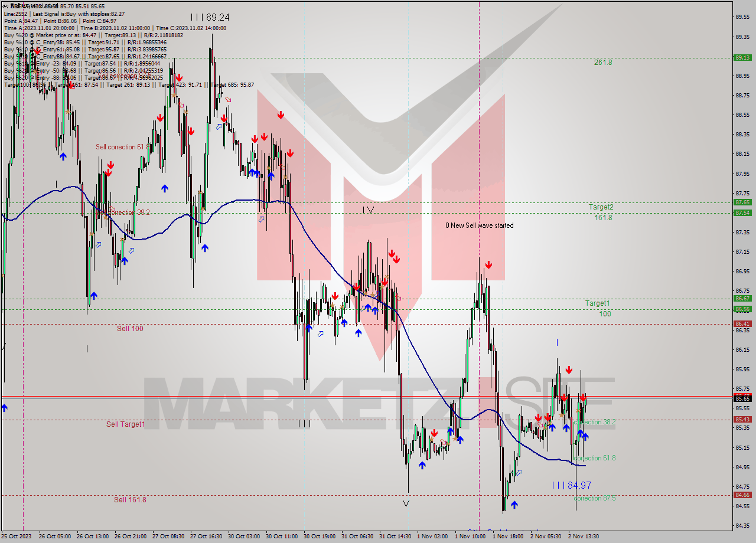This screenshot has height=543, width=756.
Task: Click the 84.35 price axis value
Action: pyautogui.click(x=742, y=525)
